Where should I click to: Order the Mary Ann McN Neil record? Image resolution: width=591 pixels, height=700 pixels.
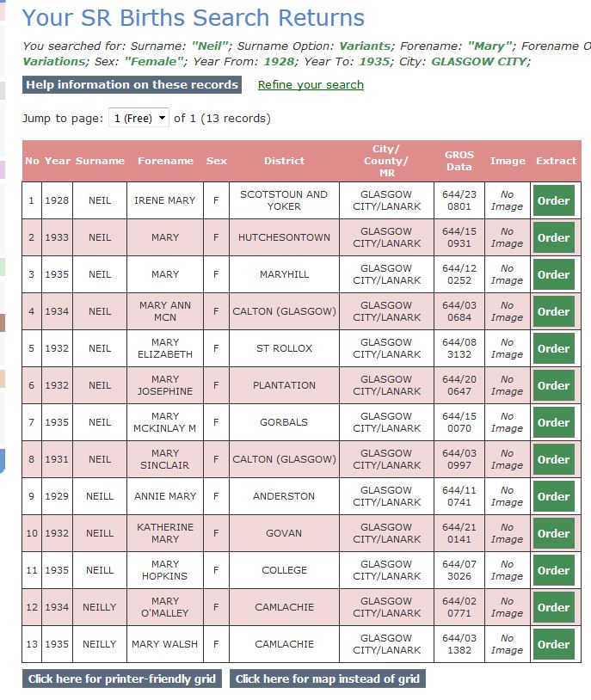tap(553, 311)
